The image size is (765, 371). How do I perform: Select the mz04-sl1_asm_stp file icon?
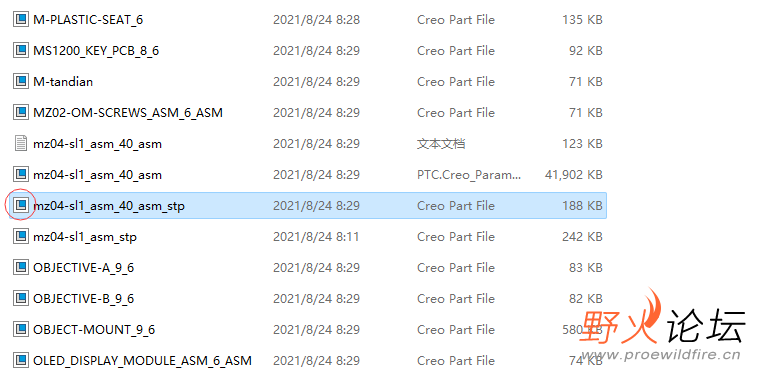20,237
